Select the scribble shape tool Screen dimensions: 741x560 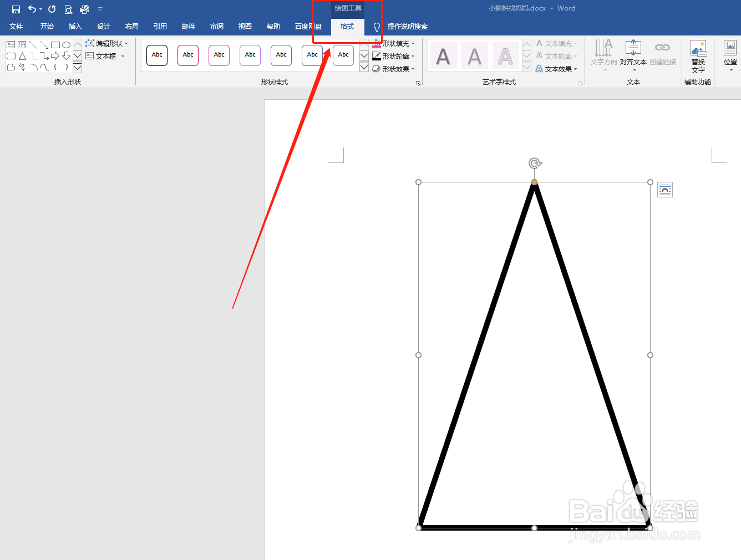22,67
